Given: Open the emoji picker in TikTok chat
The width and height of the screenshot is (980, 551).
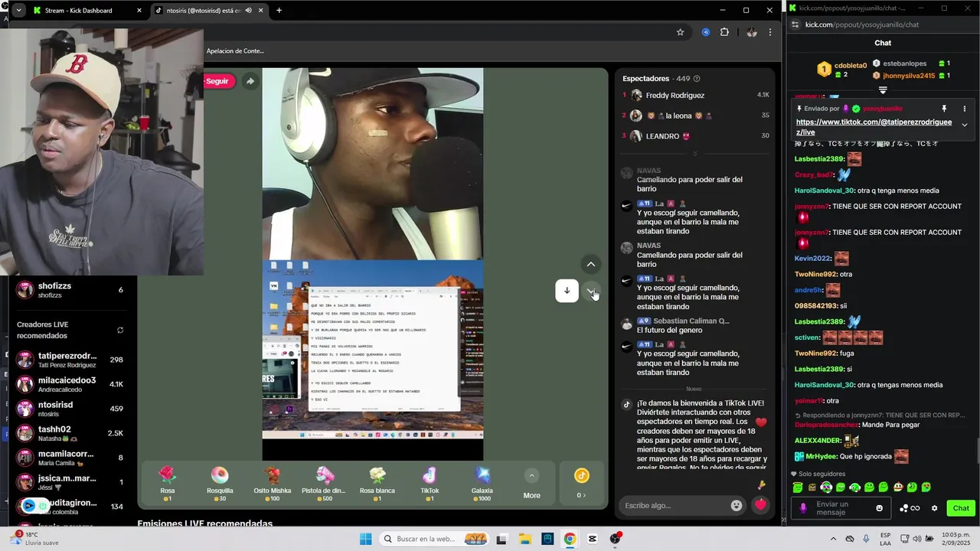Looking at the screenshot, I should pos(737,505).
